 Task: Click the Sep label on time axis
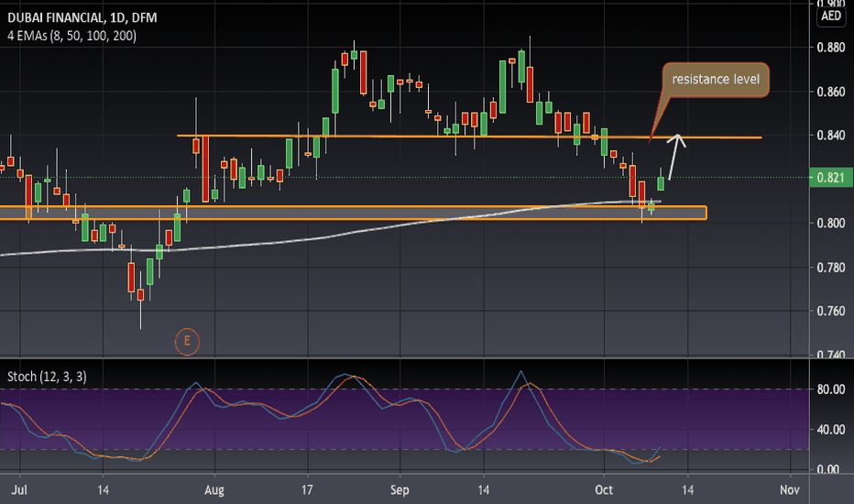pos(400,490)
